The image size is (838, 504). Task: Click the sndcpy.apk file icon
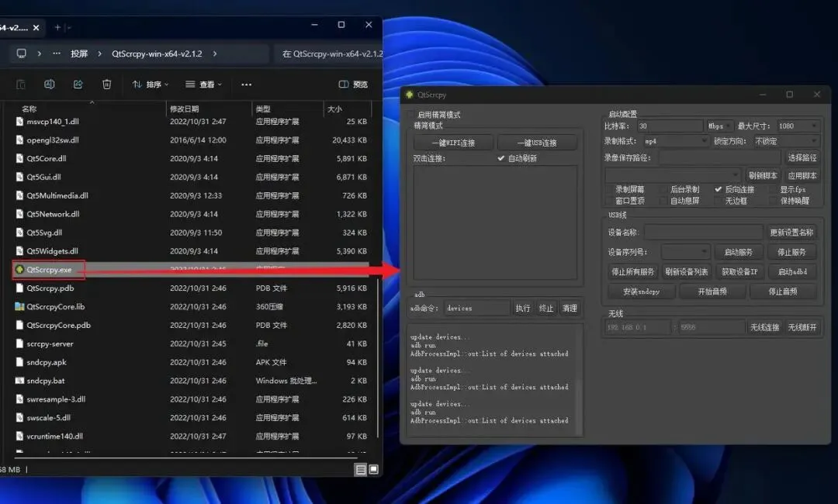point(19,362)
